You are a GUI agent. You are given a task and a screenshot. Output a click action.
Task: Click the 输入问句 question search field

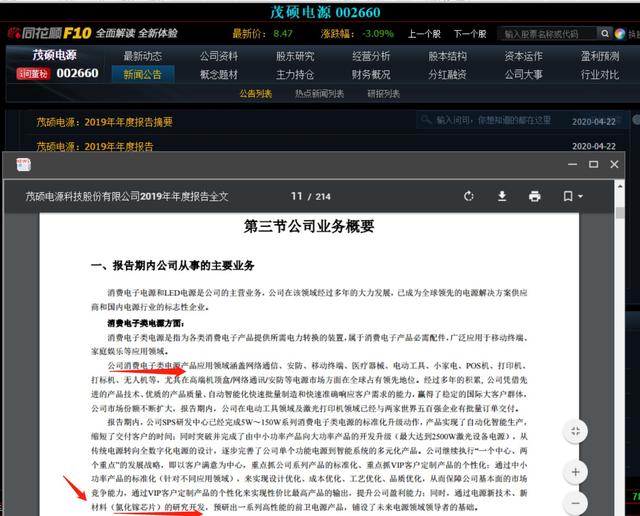tap(493, 120)
